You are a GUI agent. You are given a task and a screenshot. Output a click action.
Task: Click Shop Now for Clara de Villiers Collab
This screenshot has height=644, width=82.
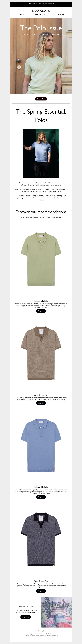tap(26, 617)
